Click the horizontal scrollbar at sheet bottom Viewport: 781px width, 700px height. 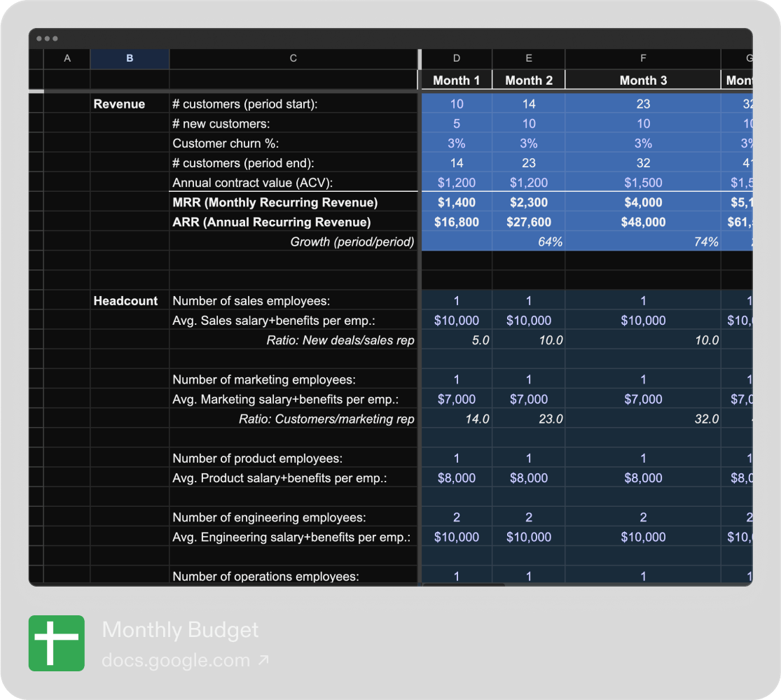(x=462, y=584)
